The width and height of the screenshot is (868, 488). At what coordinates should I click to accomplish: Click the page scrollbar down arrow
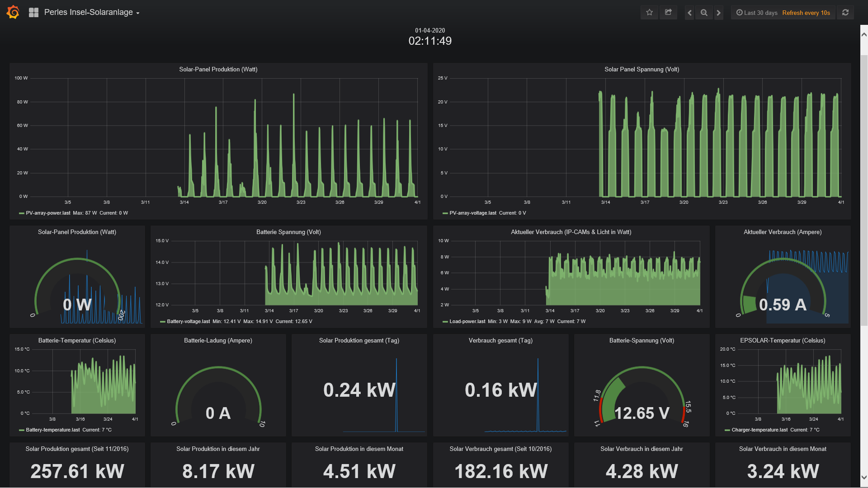(x=864, y=477)
